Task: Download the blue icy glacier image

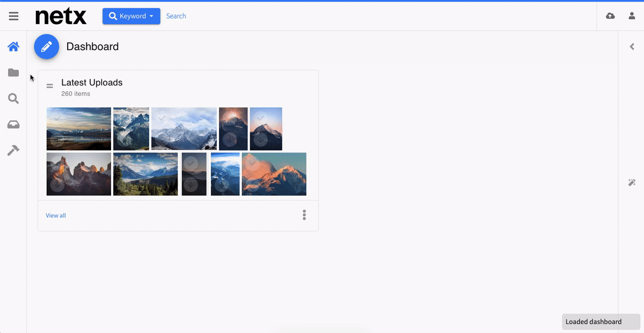Action: coord(221,185)
